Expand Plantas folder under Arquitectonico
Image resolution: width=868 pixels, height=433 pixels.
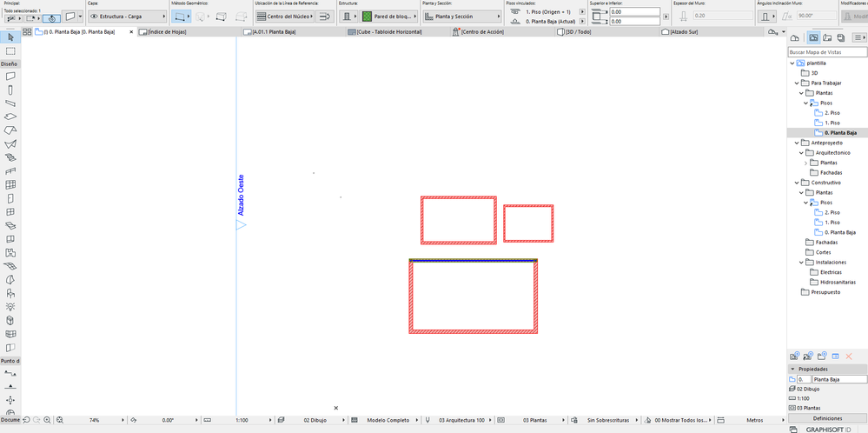click(805, 163)
